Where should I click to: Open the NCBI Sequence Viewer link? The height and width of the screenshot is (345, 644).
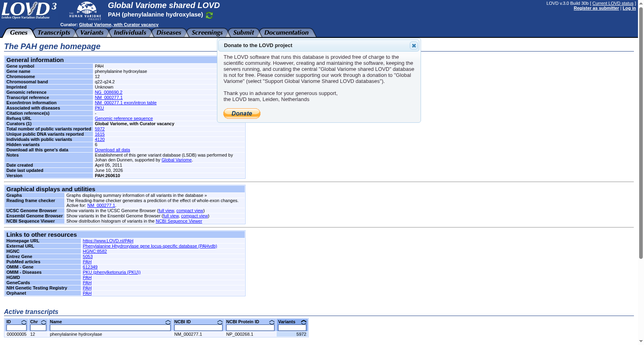pos(179,221)
